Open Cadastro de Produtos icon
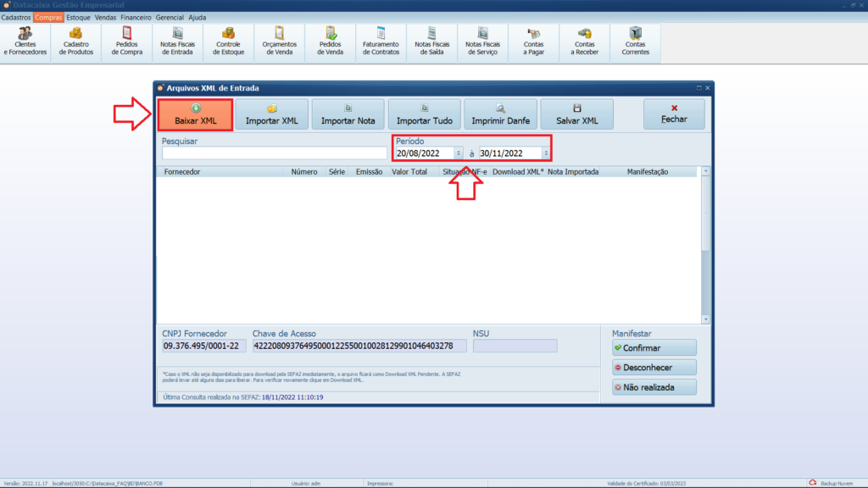The height and width of the screenshot is (488, 868). [76, 42]
